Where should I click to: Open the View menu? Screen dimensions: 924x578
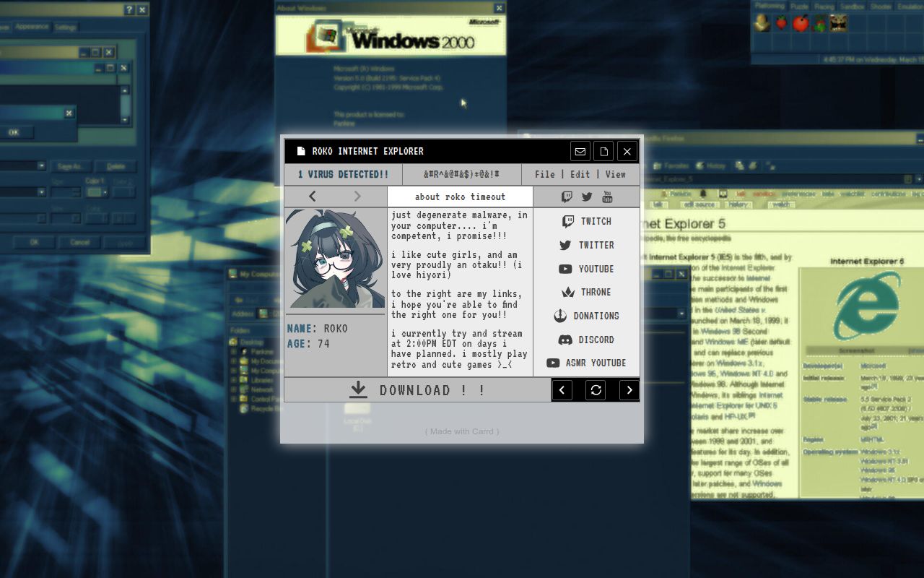(616, 174)
